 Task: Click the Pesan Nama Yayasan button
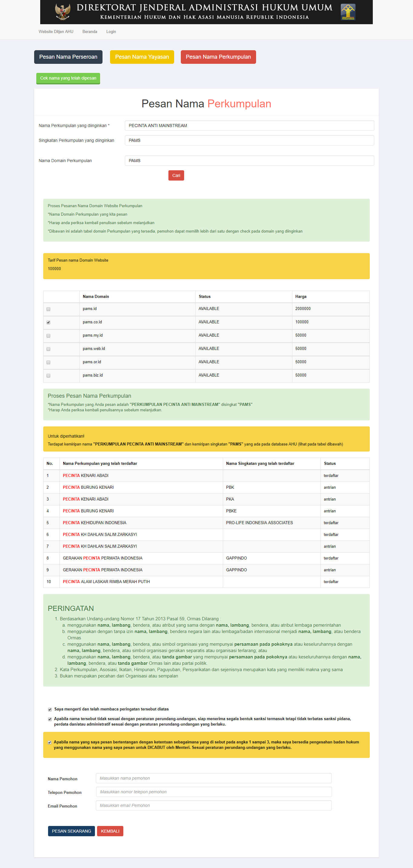[x=142, y=57]
